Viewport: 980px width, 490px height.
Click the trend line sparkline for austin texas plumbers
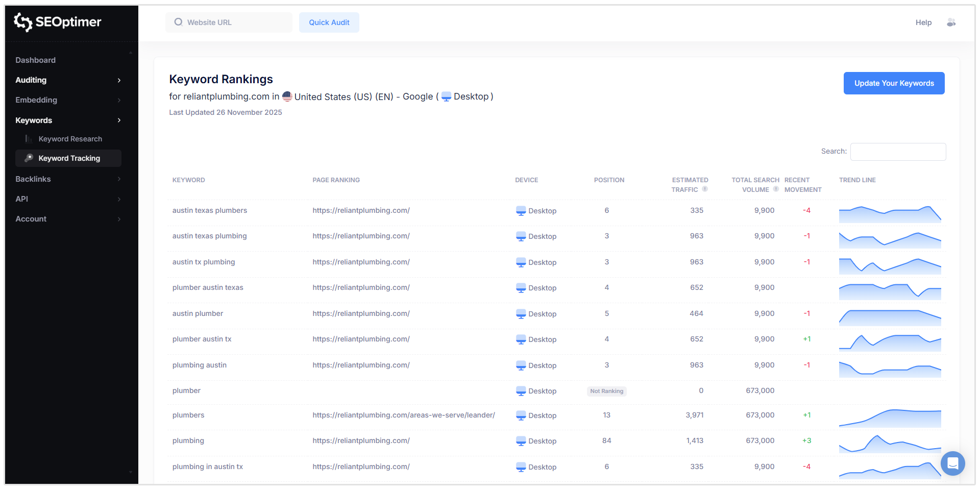pyautogui.click(x=890, y=214)
